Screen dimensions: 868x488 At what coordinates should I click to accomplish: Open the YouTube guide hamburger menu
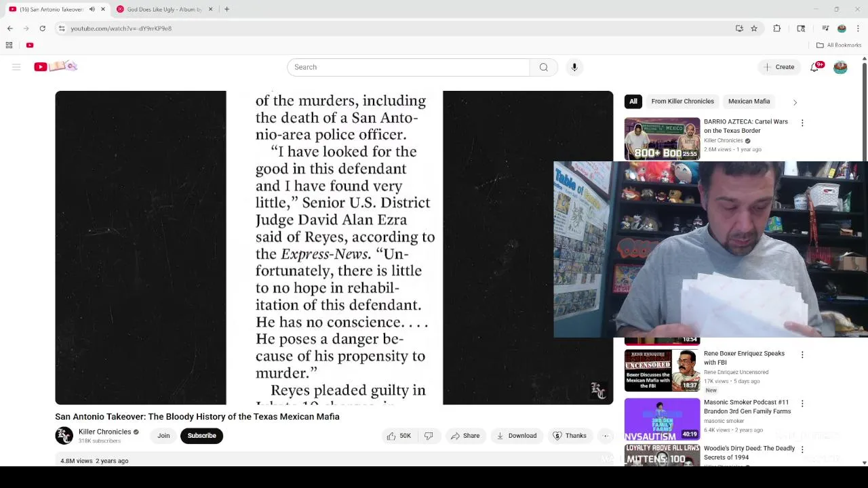point(16,66)
